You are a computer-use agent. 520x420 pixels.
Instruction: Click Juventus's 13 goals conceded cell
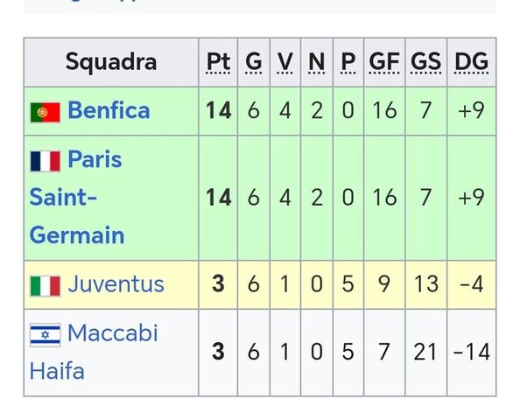pos(425,284)
